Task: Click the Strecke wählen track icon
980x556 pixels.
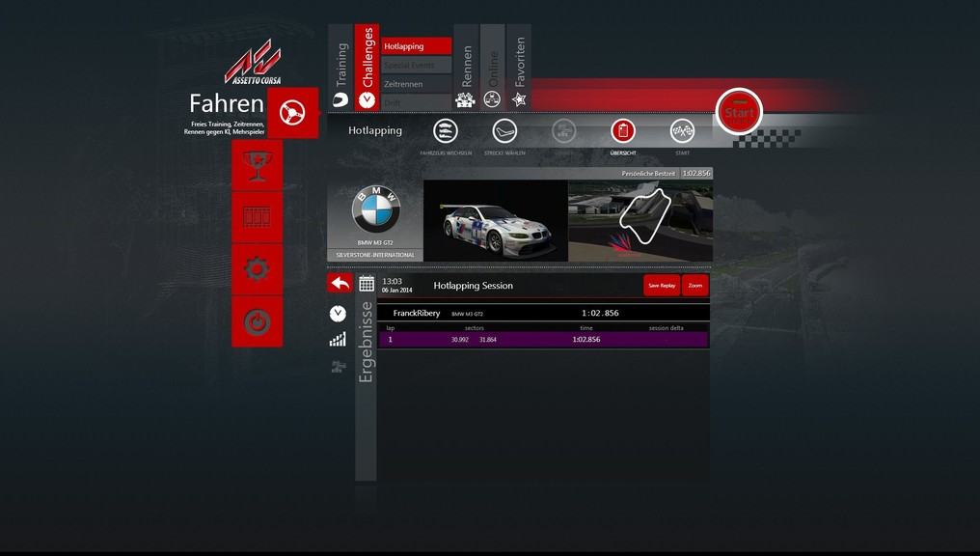Action: [x=504, y=131]
